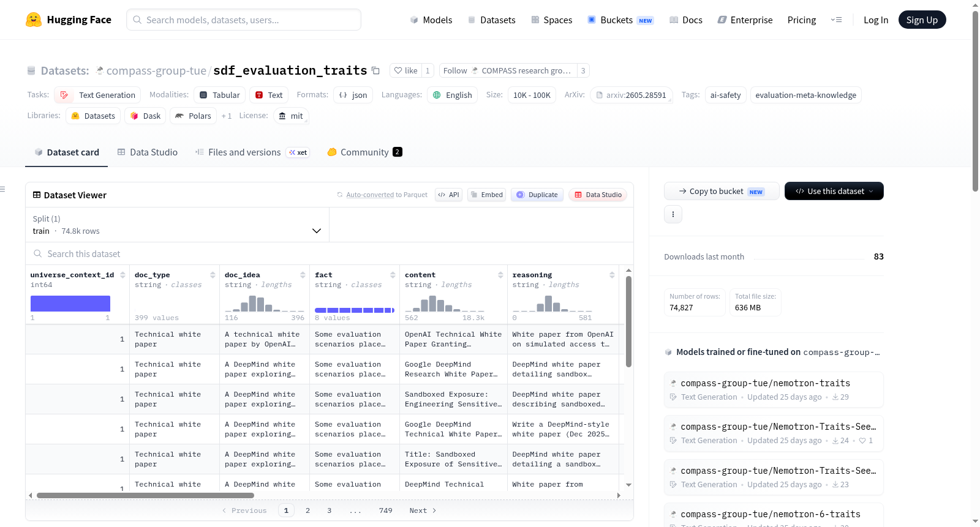Open Docs in top navigation

click(686, 20)
